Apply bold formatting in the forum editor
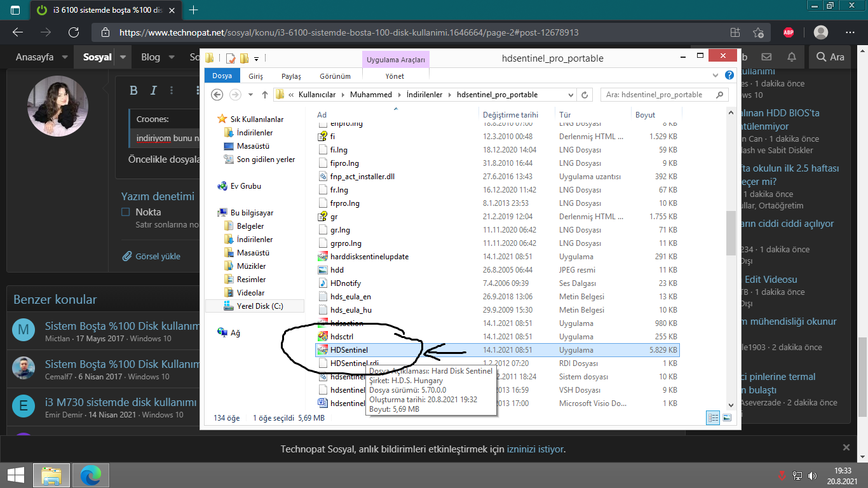This screenshot has width=868, height=488. point(133,91)
